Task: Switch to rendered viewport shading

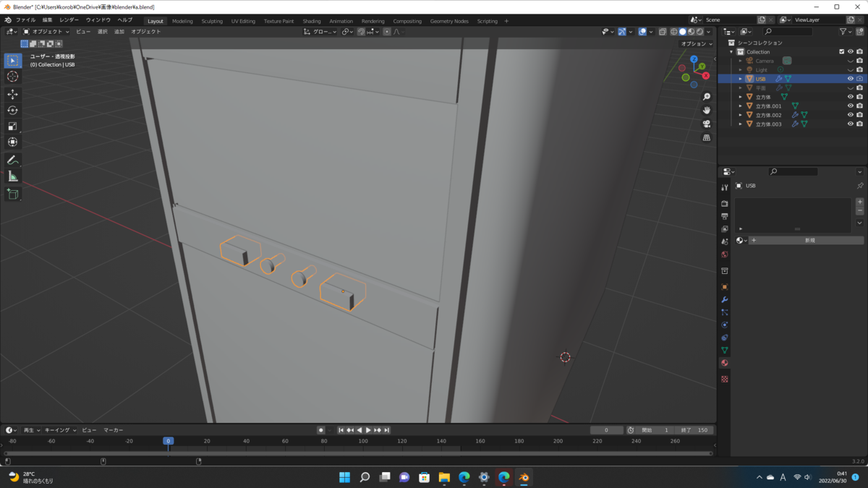Action: (699, 32)
